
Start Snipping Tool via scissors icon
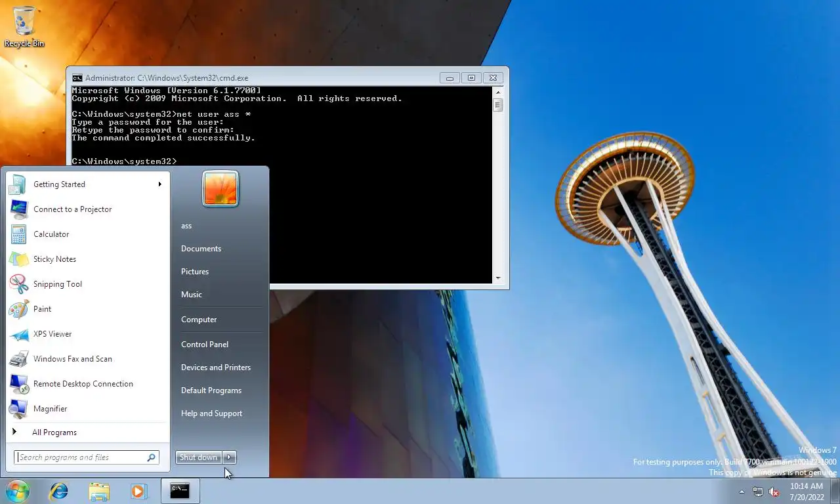click(x=18, y=284)
